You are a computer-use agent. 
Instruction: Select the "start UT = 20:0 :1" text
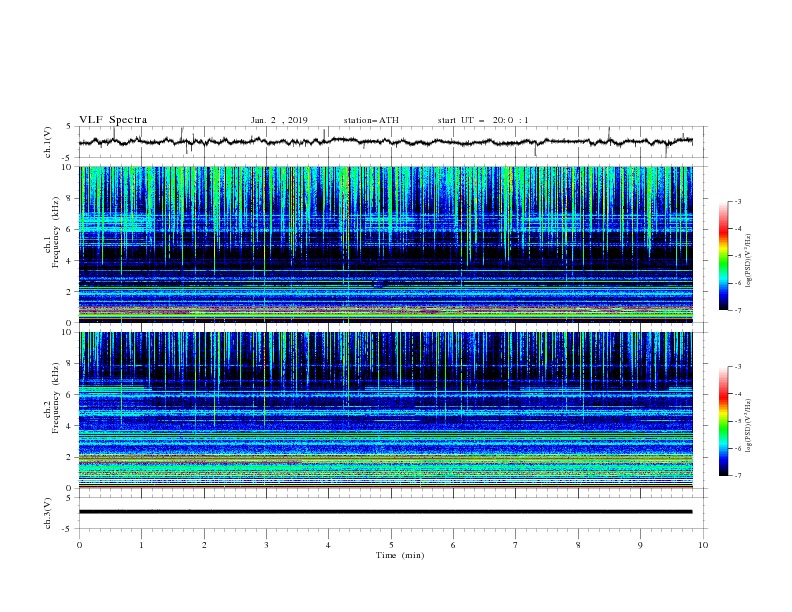click(483, 120)
